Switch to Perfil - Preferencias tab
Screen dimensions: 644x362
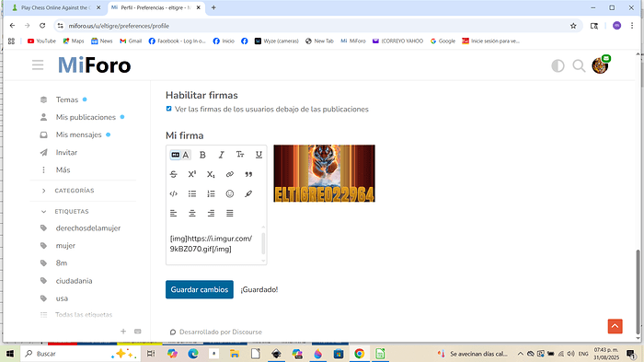(x=156, y=7)
